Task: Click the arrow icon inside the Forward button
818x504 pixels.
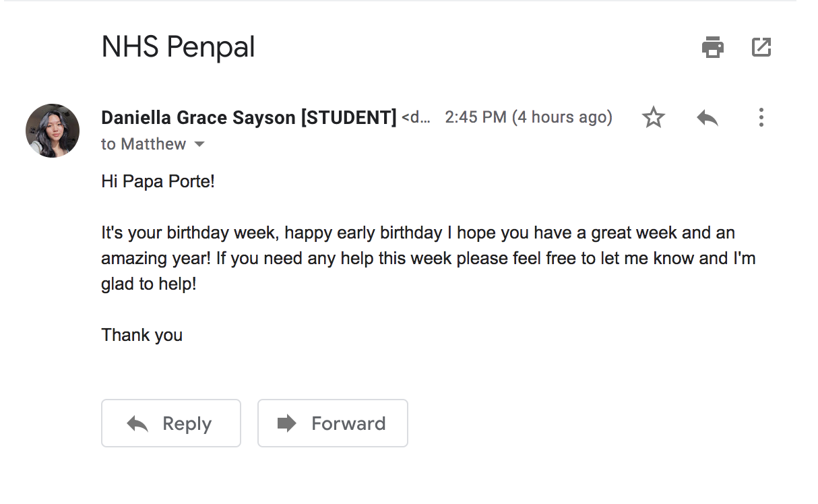Action: pyautogui.click(x=287, y=423)
